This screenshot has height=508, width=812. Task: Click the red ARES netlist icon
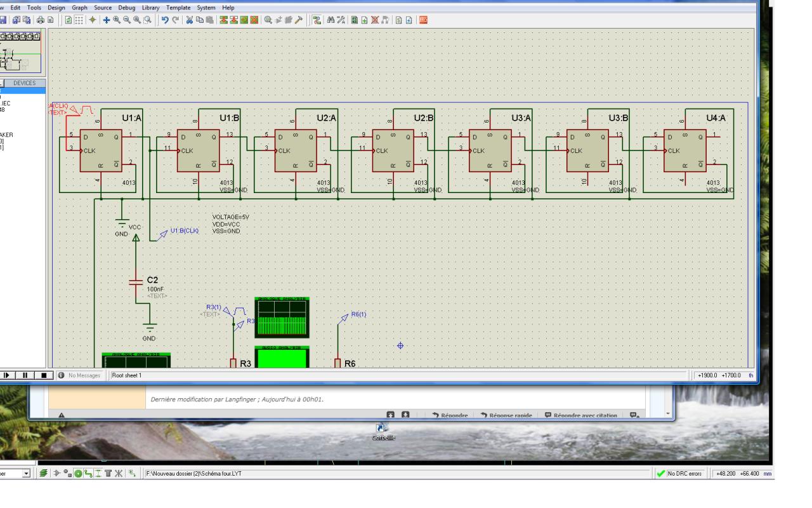coord(423,20)
